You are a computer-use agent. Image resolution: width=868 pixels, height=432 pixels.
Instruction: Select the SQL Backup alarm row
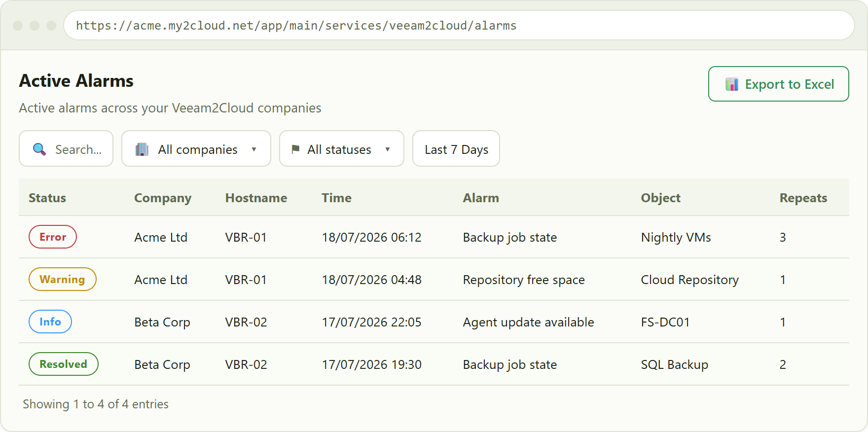tap(434, 364)
